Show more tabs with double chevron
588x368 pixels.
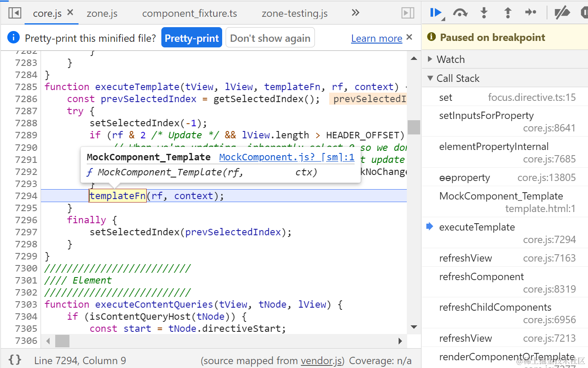[355, 12]
